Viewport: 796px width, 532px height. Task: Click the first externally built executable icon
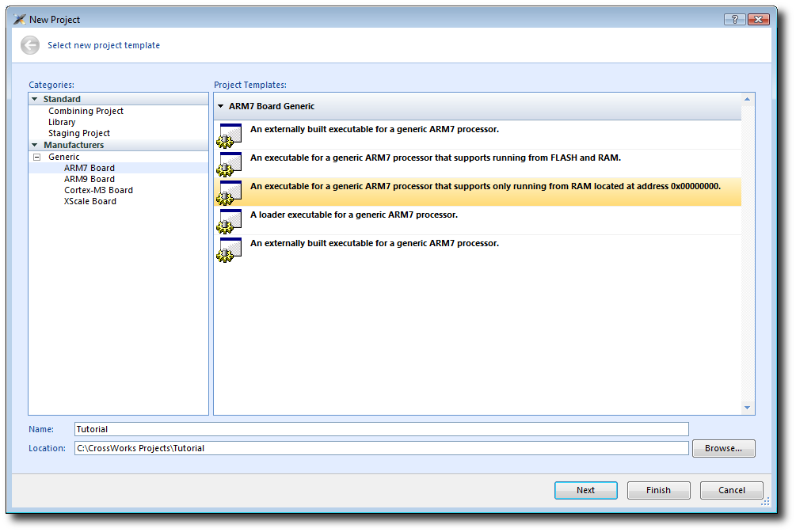pos(230,135)
